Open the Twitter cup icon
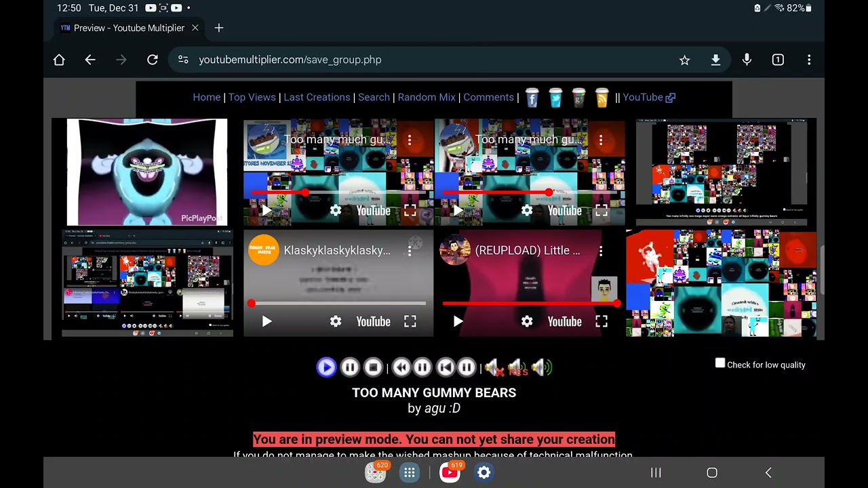 point(555,98)
